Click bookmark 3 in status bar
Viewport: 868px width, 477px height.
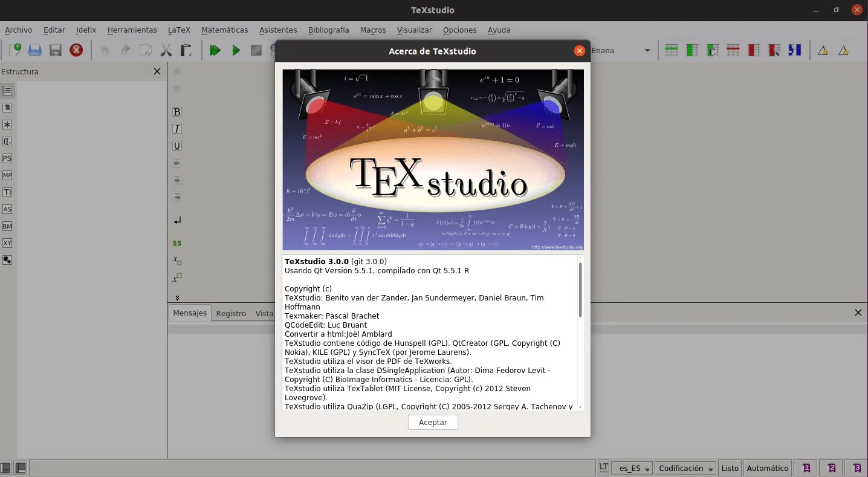[x=857, y=468]
